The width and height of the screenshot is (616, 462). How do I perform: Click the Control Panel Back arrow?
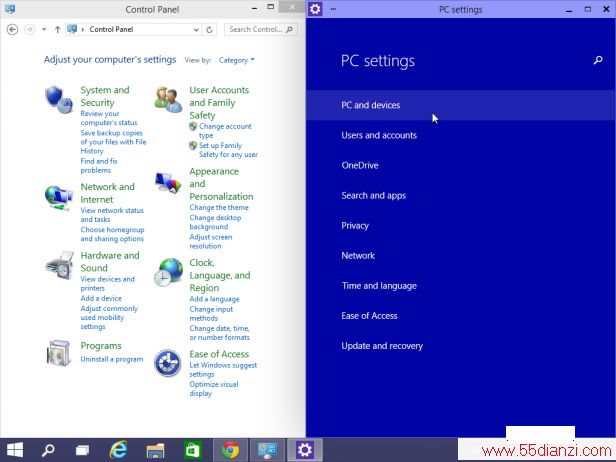click(13, 29)
